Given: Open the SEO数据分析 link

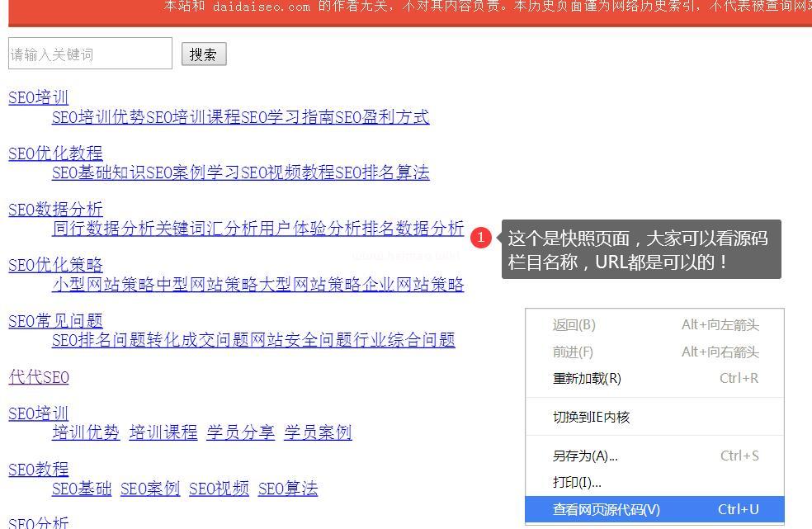Looking at the screenshot, I should 55,209.
